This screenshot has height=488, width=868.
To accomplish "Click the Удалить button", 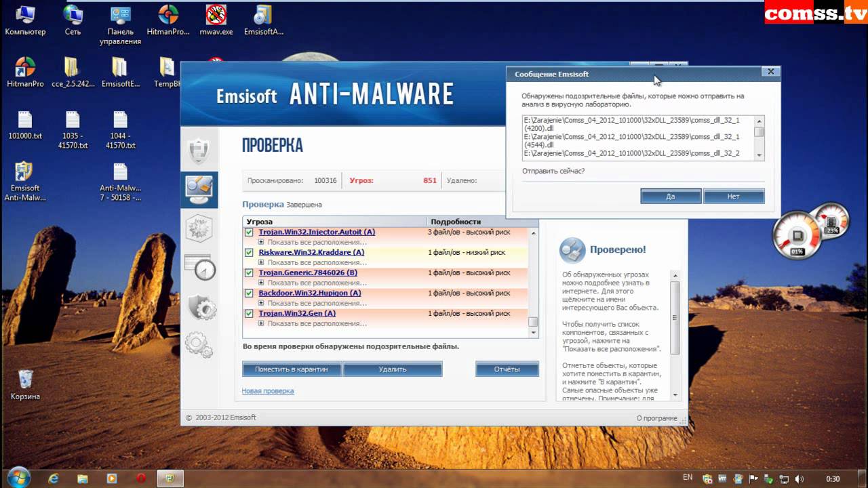I will 393,369.
